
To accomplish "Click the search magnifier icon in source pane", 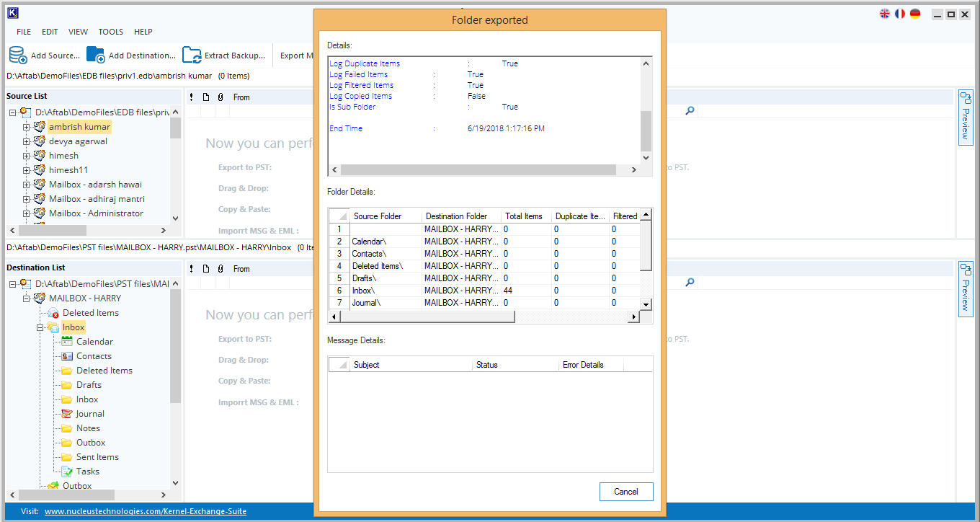I will [x=690, y=111].
